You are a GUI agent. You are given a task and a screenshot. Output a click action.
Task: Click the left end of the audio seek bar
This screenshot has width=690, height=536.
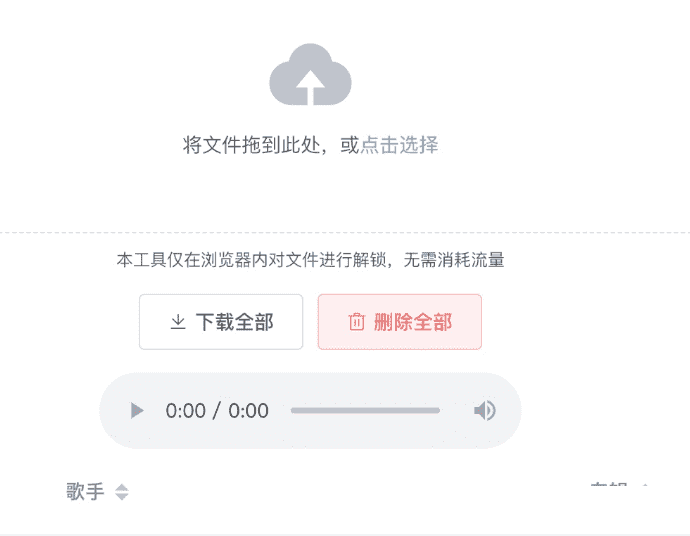click(293, 411)
